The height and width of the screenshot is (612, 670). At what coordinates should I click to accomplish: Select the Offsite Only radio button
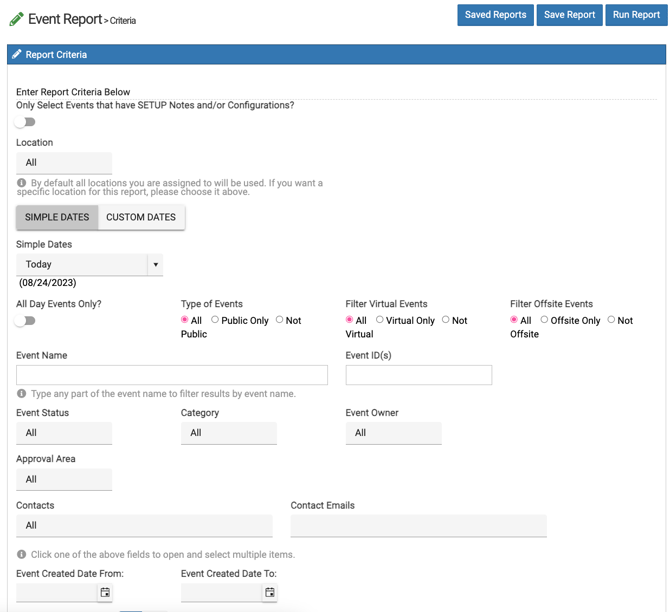pos(544,320)
